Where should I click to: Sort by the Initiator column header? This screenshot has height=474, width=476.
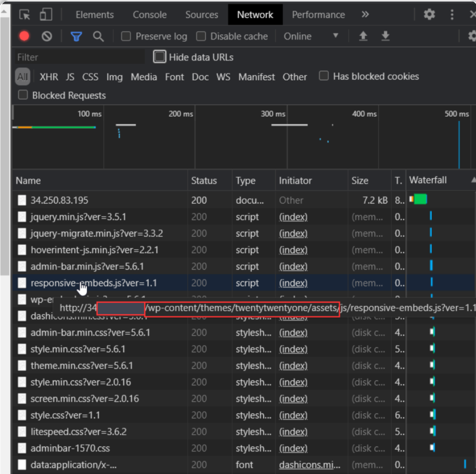coord(311,180)
